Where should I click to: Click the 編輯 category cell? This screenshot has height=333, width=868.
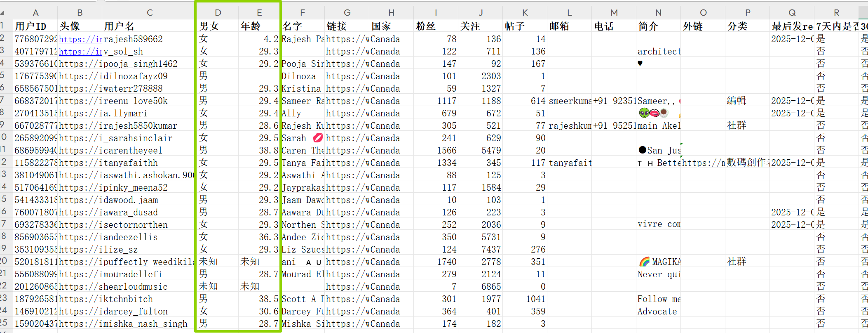[x=747, y=101]
